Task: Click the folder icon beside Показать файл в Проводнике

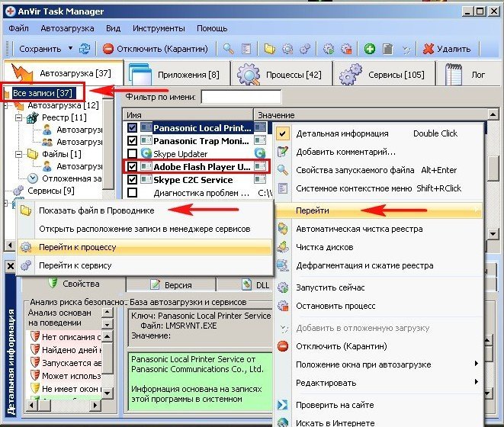Action: (x=26, y=210)
